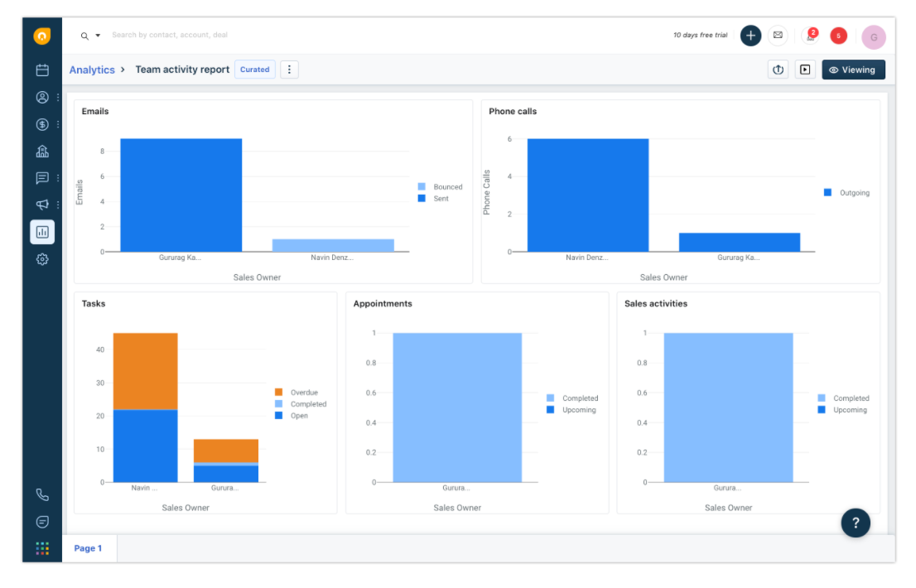Open Contacts person icon in sidebar
Screen dimensions: 916x588
point(42,97)
